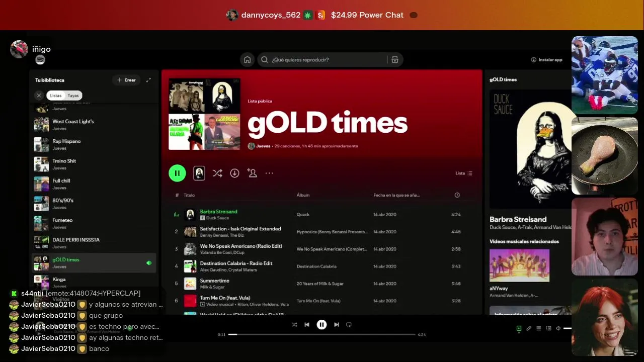
Task: Clear library filters with X button
Action: [39, 96]
